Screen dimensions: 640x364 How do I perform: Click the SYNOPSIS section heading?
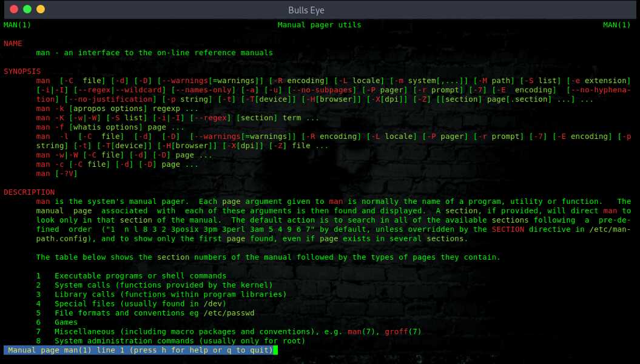[22, 72]
